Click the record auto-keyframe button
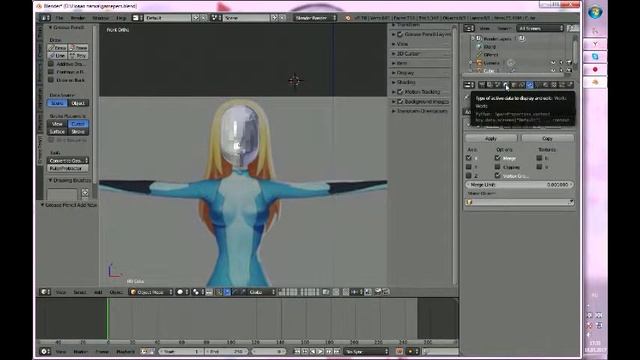 click(x=399, y=351)
